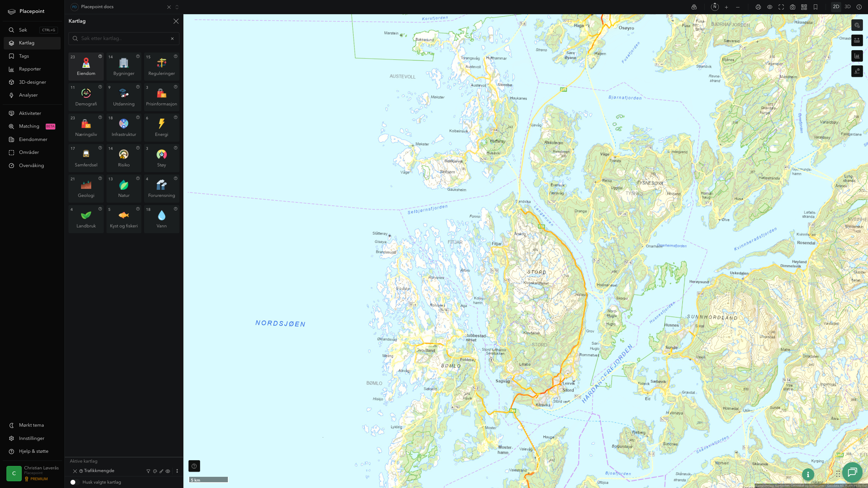Select the map click-select tool
This screenshot has width=868, height=488.
click(857, 25)
